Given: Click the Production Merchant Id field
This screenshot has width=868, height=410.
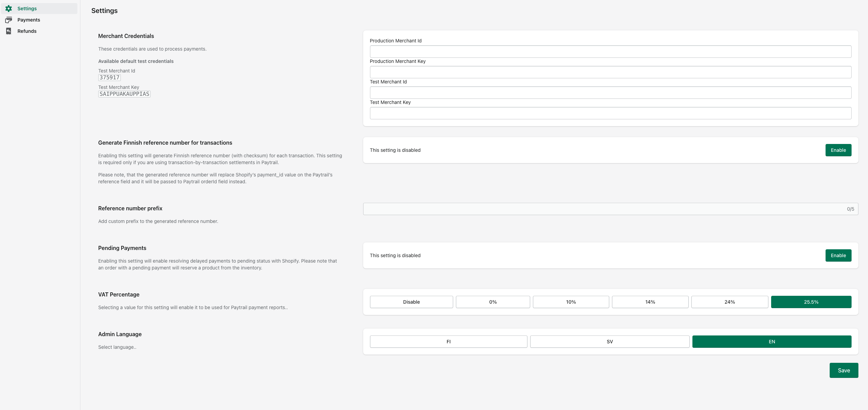Looking at the screenshot, I should (610, 51).
